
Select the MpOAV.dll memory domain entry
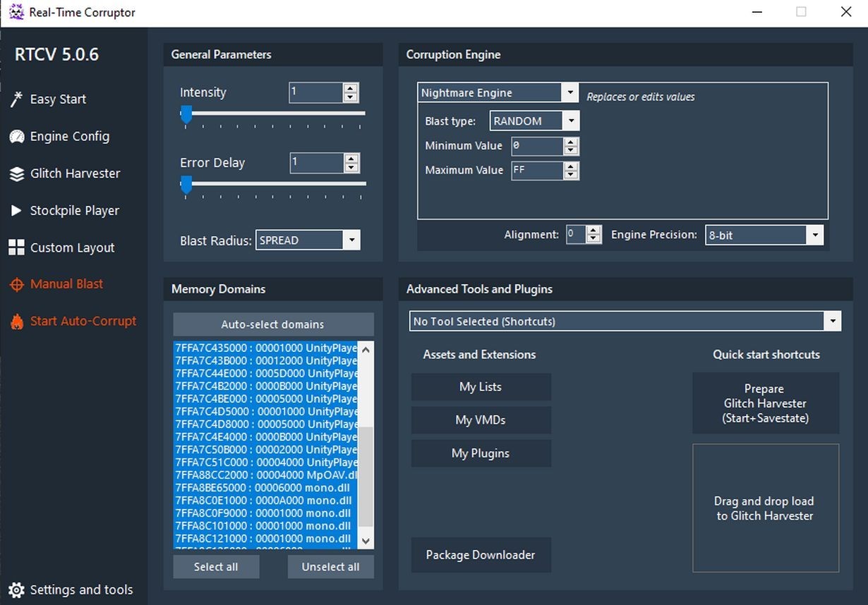[x=266, y=475]
